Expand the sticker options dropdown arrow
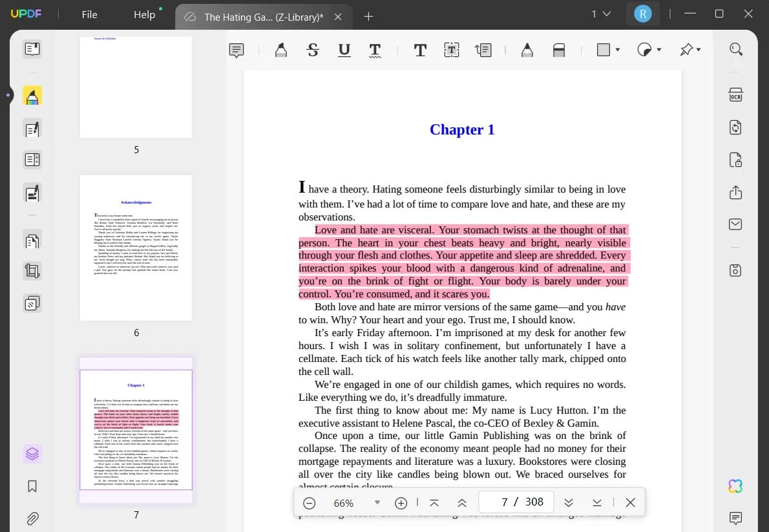 coord(658,50)
